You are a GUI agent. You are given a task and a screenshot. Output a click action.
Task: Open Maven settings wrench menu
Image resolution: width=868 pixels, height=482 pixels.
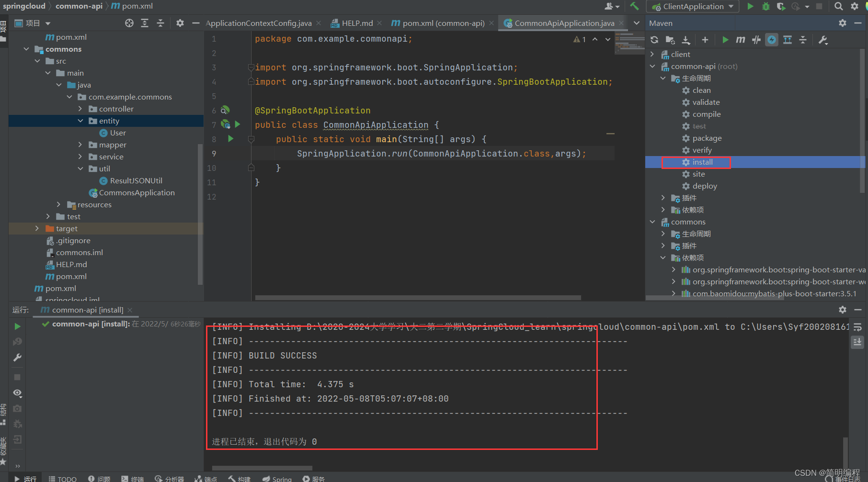(x=823, y=40)
